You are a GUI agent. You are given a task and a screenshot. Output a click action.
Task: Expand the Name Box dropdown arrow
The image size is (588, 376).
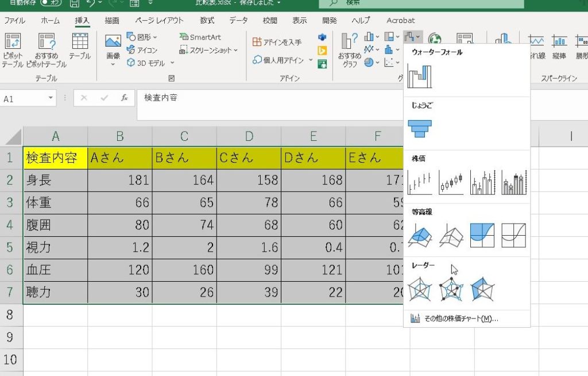click(x=51, y=98)
